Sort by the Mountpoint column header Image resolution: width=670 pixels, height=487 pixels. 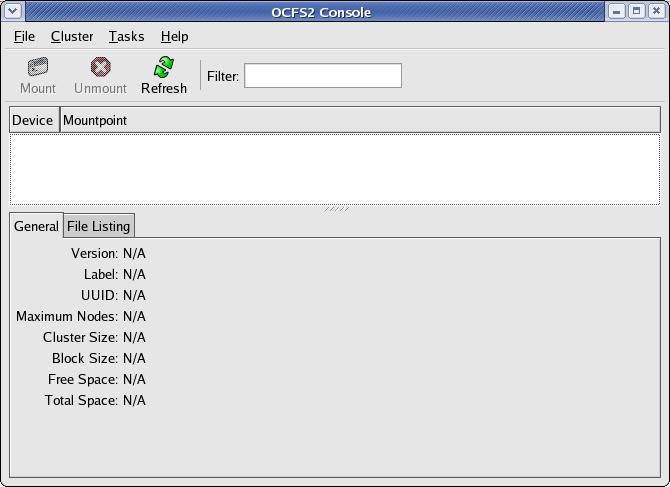coord(360,120)
